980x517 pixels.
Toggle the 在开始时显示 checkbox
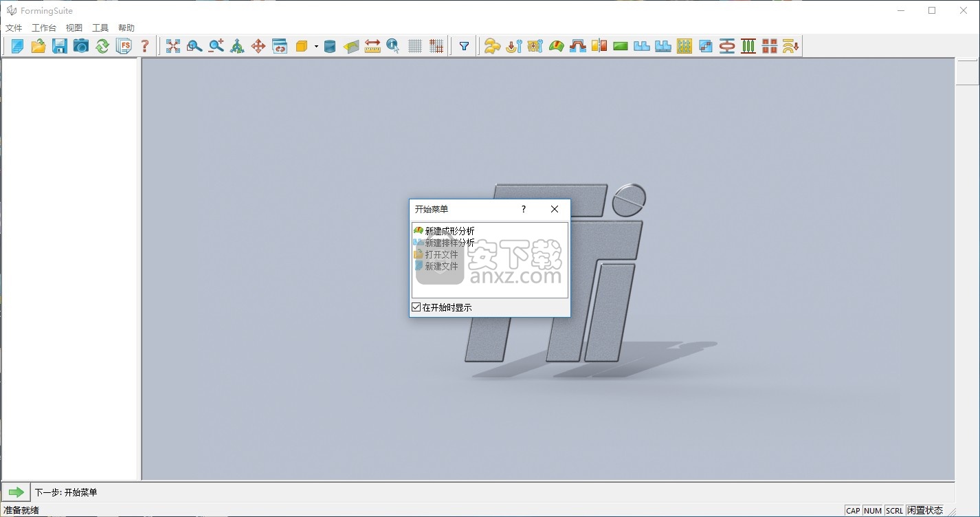point(416,307)
